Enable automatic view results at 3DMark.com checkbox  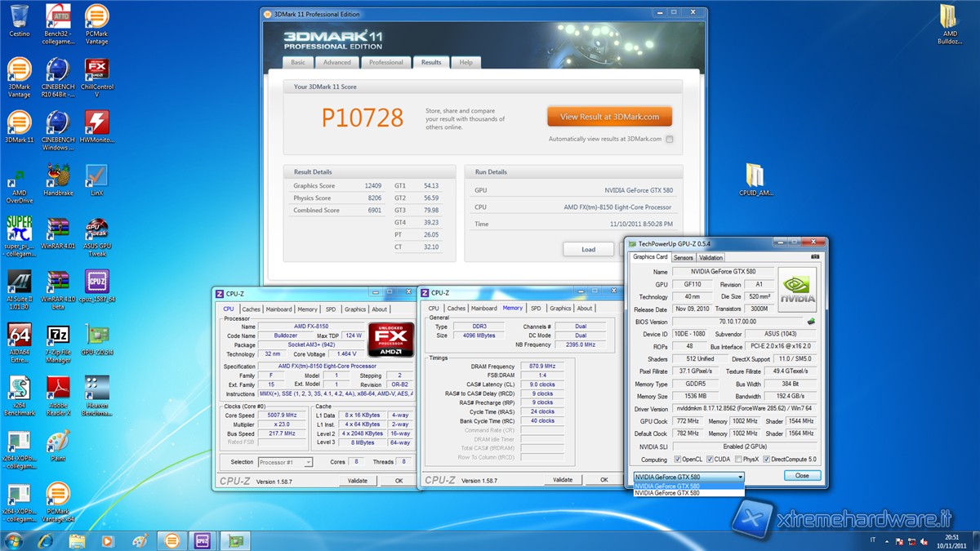point(670,140)
